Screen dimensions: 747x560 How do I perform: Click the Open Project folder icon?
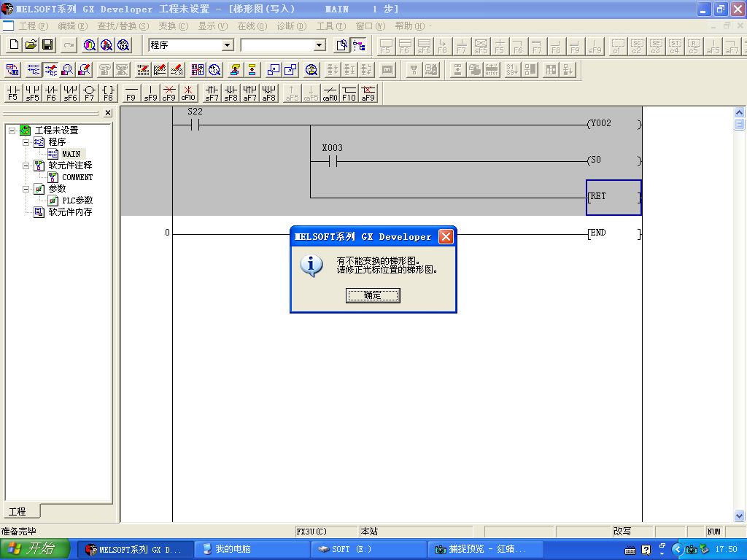pyautogui.click(x=31, y=45)
